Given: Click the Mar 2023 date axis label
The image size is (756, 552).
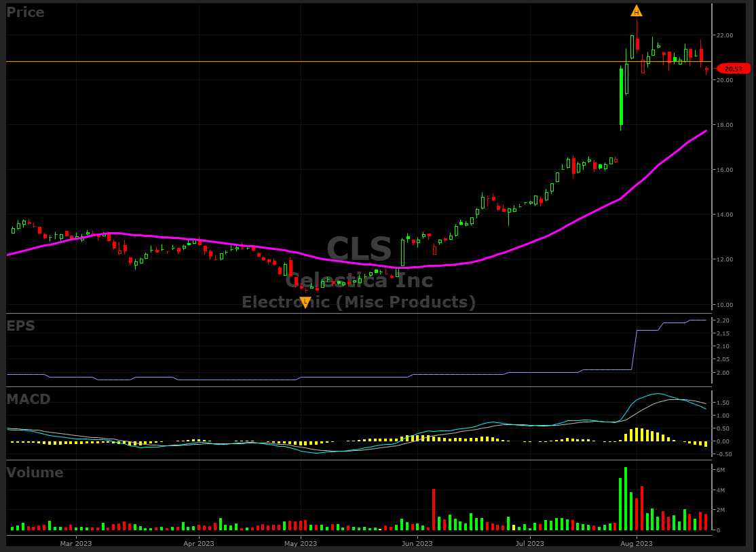Looking at the screenshot, I should [76, 543].
